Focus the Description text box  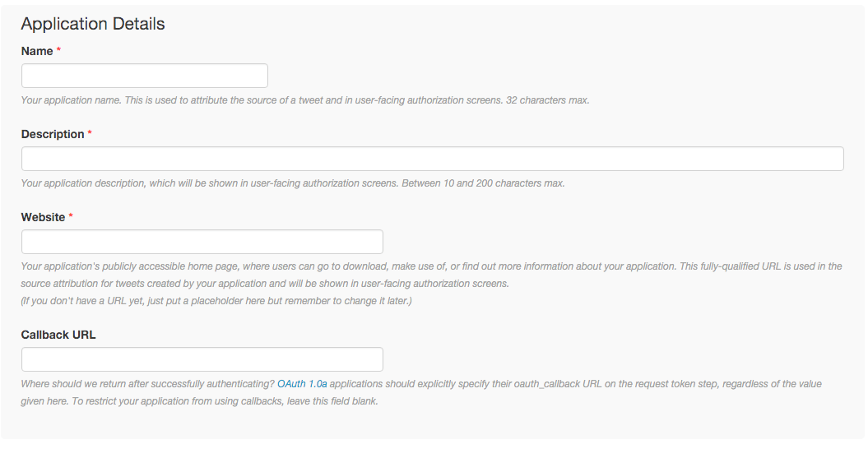pos(432,159)
